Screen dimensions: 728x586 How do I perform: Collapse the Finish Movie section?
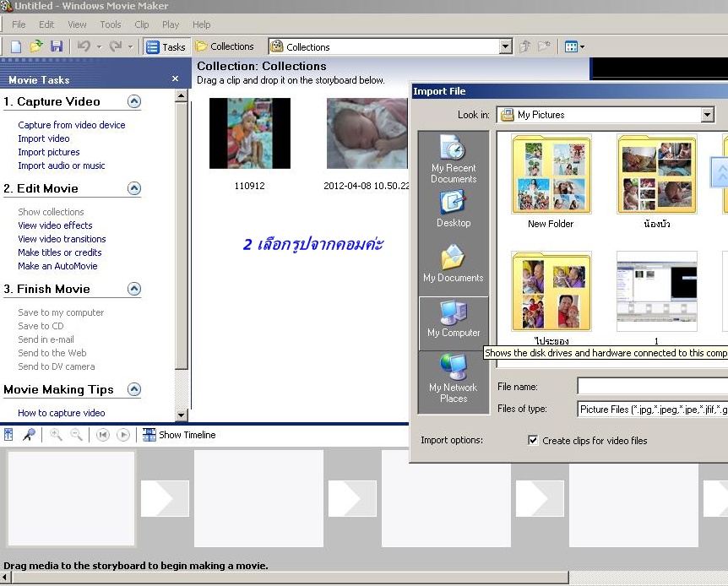(x=134, y=290)
